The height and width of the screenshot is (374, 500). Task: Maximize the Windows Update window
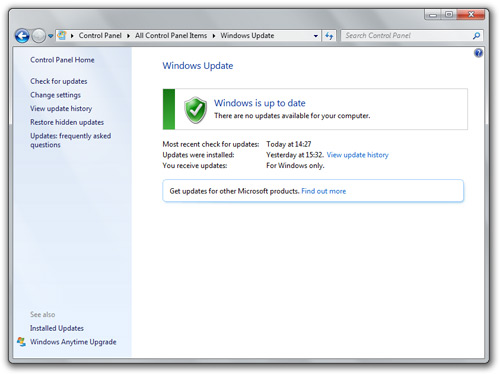tap(449, 15)
